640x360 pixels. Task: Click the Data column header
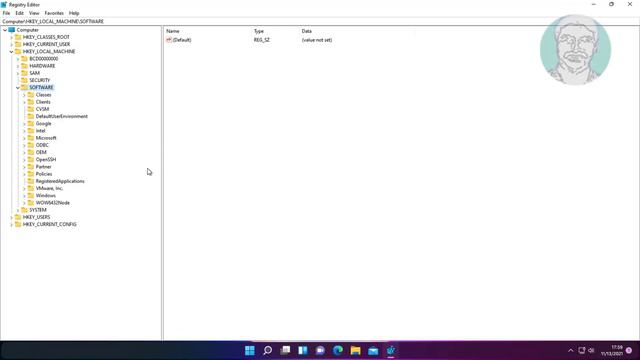307,31
